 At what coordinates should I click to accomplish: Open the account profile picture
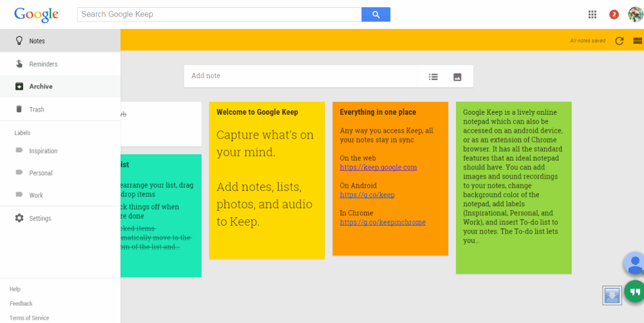click(x=636, y=14)
